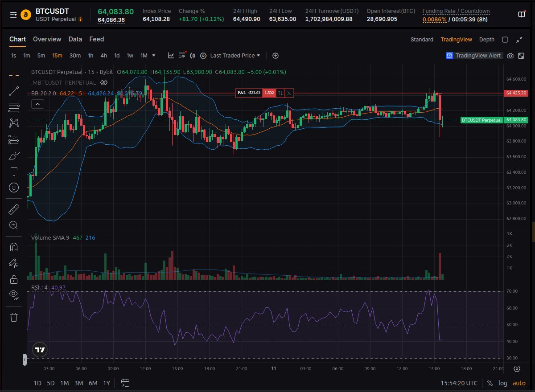Toggle stay in drawing mode pencil-lock
The width and height of the screenshot is (535, 392).
click(14, 263)
